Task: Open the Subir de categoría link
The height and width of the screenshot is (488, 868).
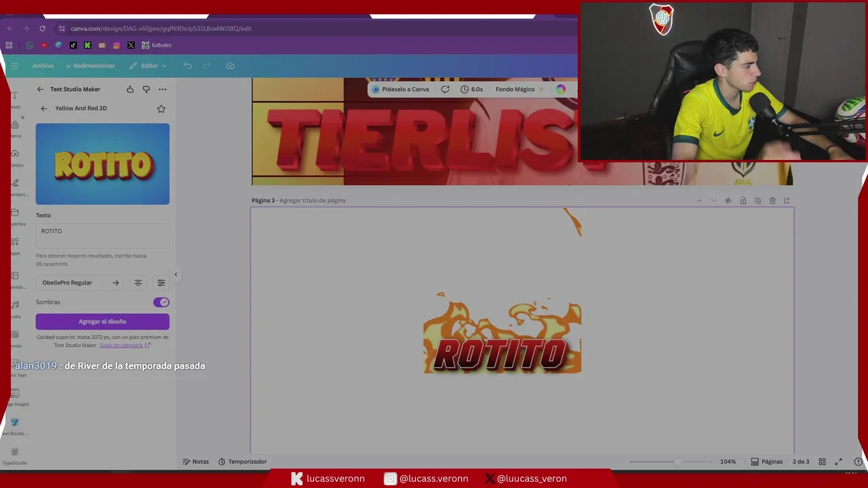Action: pyautogui.click(x=125, y=345)
